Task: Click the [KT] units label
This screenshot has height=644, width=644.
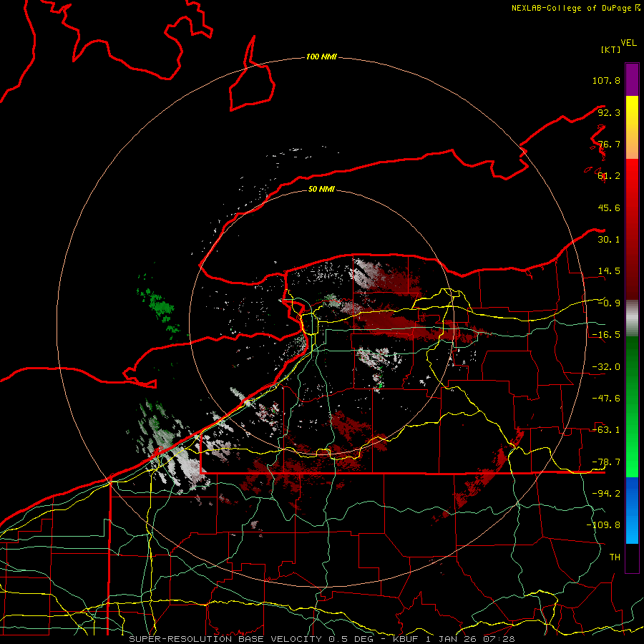Action: [611, 49]
